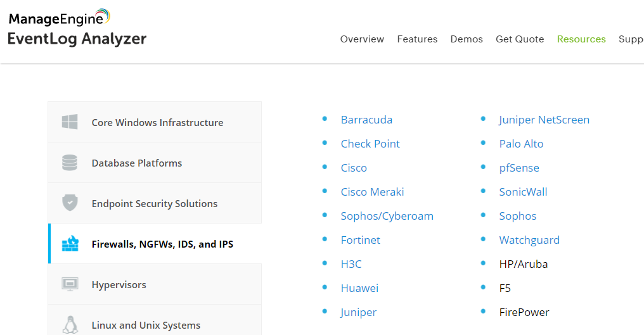Click the Fortinet link
Screen dimensions: 644x335
[360, 240]
